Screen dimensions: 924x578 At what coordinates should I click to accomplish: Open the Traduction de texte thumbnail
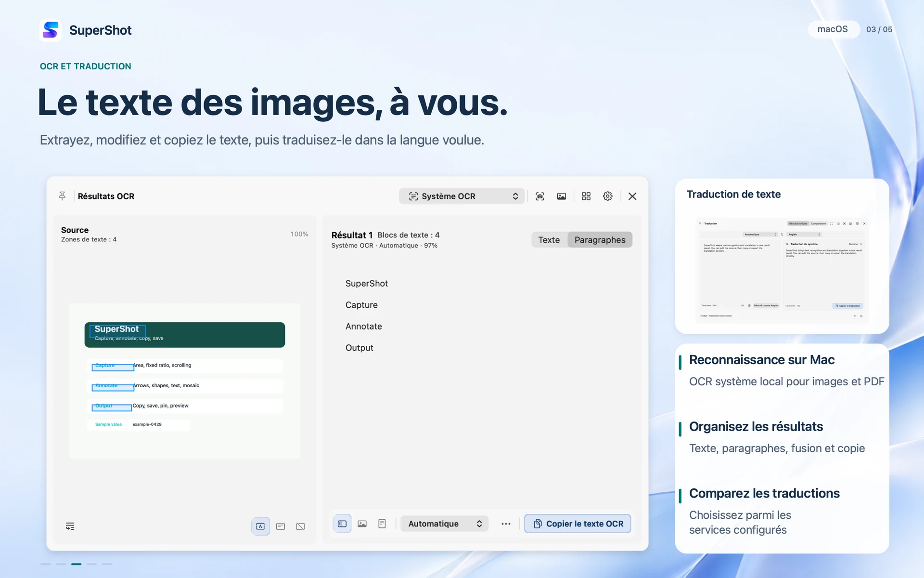(782, 270)
